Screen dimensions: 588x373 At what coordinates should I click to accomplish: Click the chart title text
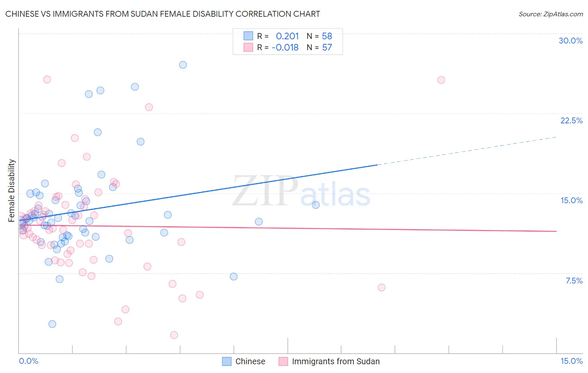pos(163,14)
